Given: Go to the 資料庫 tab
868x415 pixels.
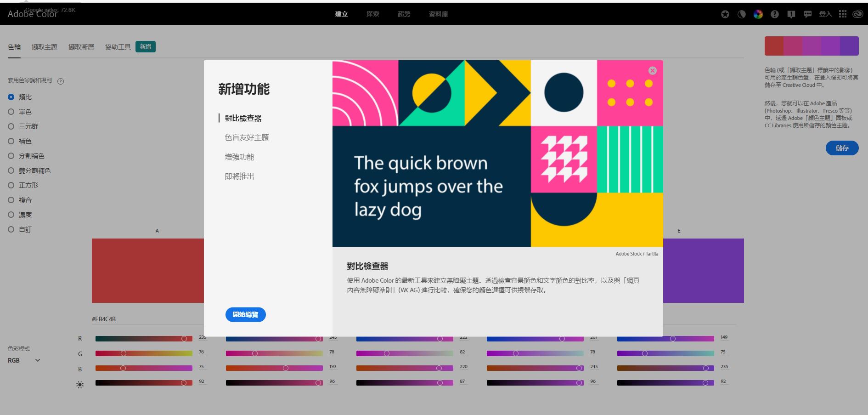Looking at the screenshot, I should click(439, 14).
